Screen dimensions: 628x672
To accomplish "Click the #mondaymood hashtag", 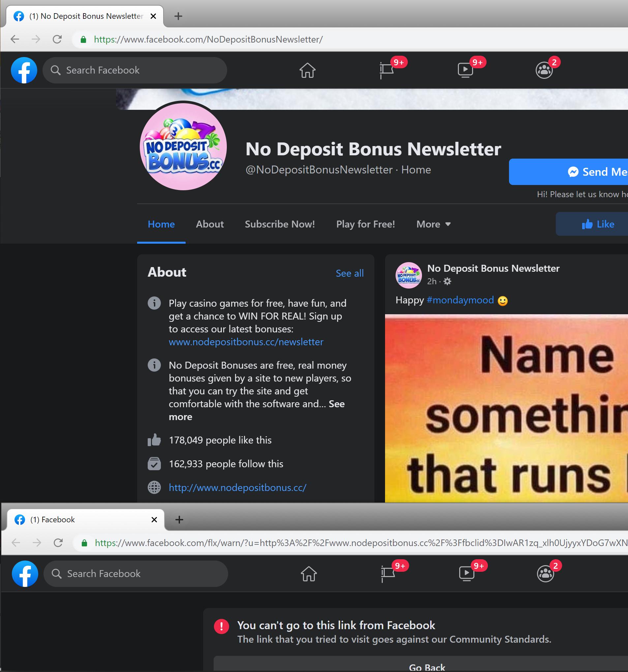I will click(460, 300).
